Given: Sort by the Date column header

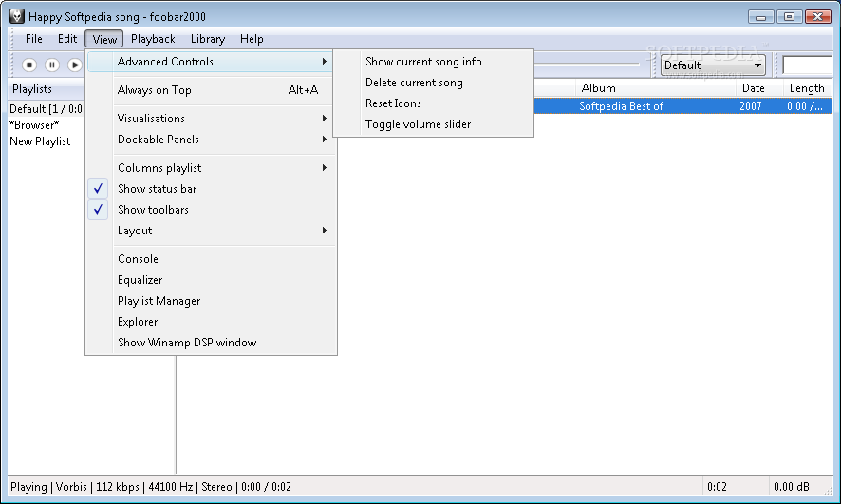Looking at the screenshot, I should pos(759,88).
